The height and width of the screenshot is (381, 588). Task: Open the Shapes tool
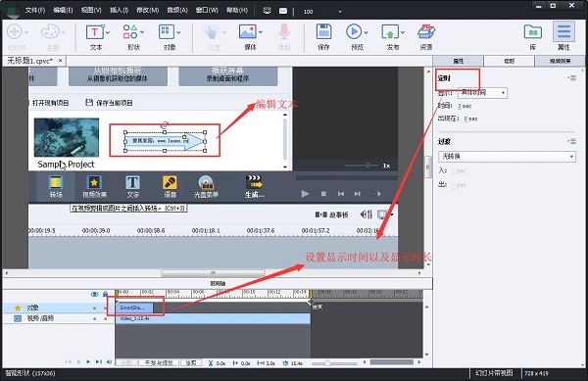click(130, 32)
